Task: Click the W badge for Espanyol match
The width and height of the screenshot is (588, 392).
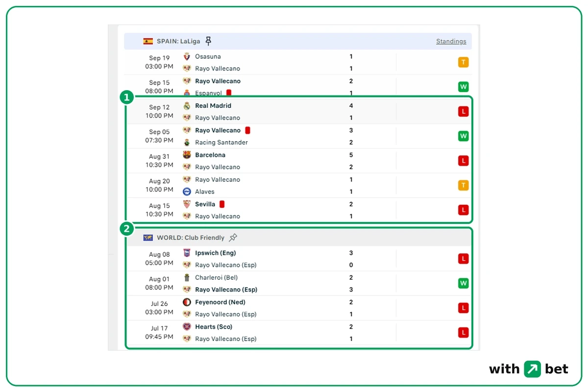Action: tap(463, 87)
